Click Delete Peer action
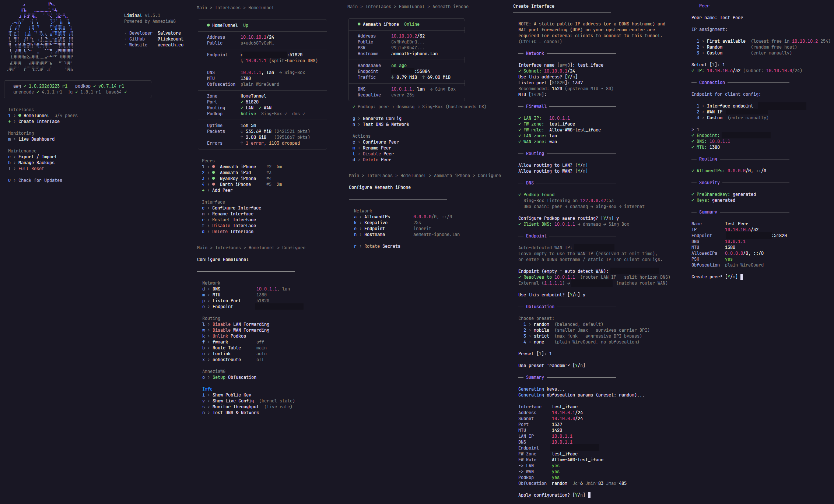Image resolution: width=834 pixels, height=504 pixels. pos(372,160)
